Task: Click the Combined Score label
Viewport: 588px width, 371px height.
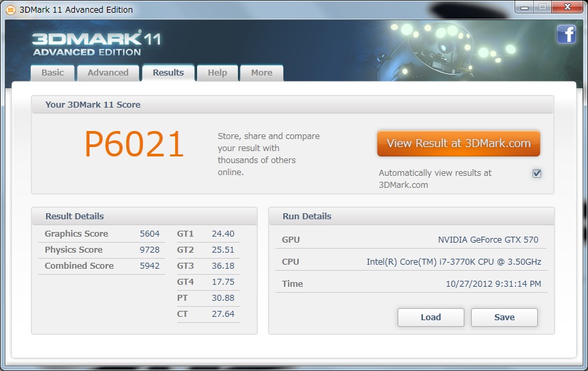Action: [x=79, y=266]
